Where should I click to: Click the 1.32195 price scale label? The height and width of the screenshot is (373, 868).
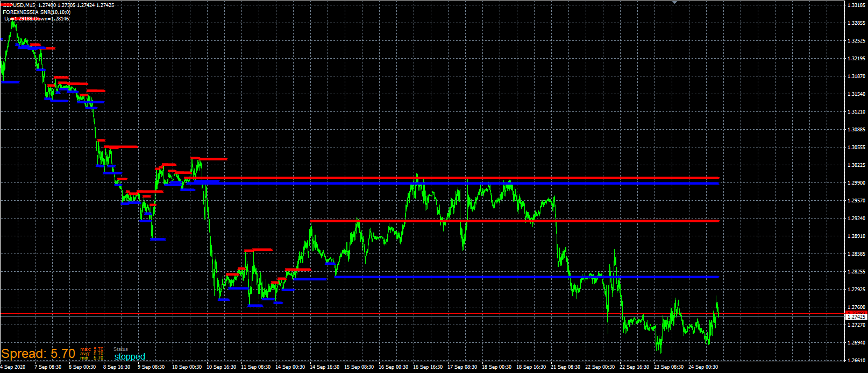(x=856, y=59)
